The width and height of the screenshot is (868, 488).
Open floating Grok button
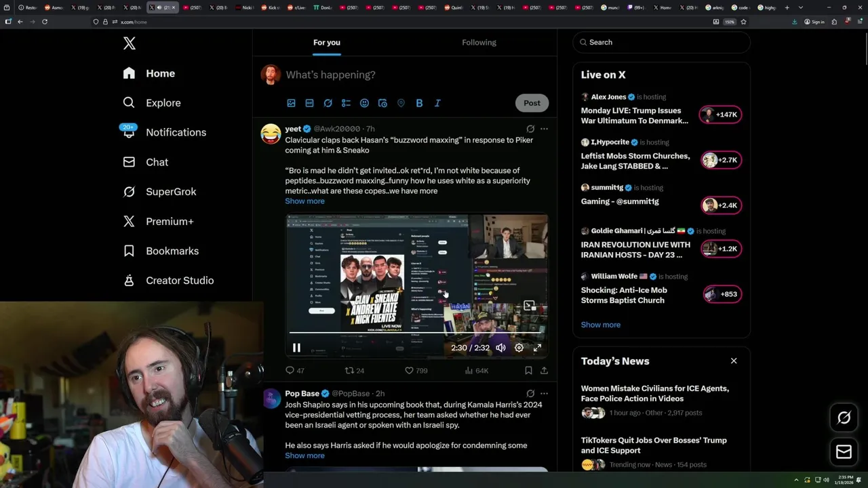844,418
